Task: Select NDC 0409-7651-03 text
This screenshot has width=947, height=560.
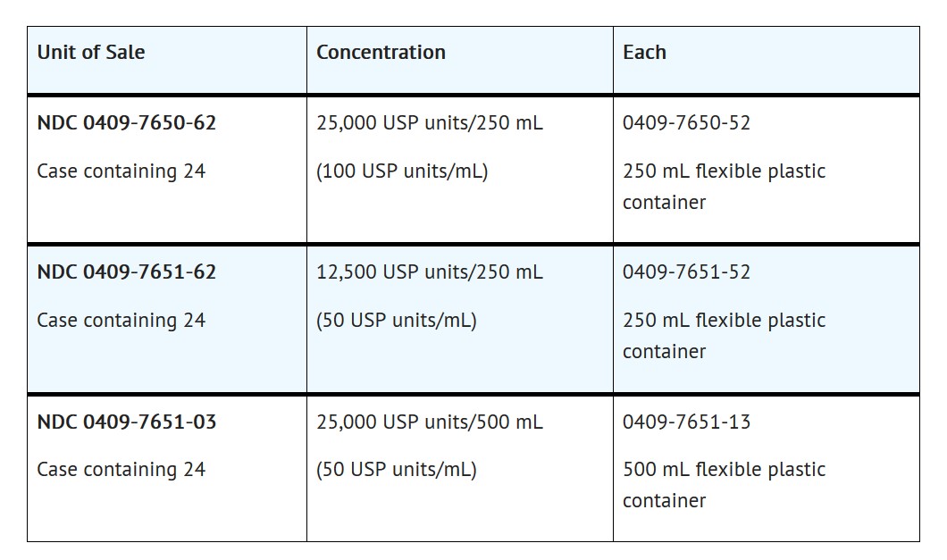Action: click(x=126, y=422)
